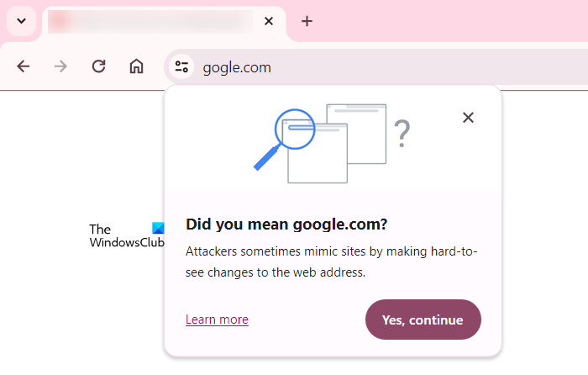The height and width of the screenshot is (375, 588).
Task: Click the blue WindowsClub logo icon
Action: click(159, 229)
